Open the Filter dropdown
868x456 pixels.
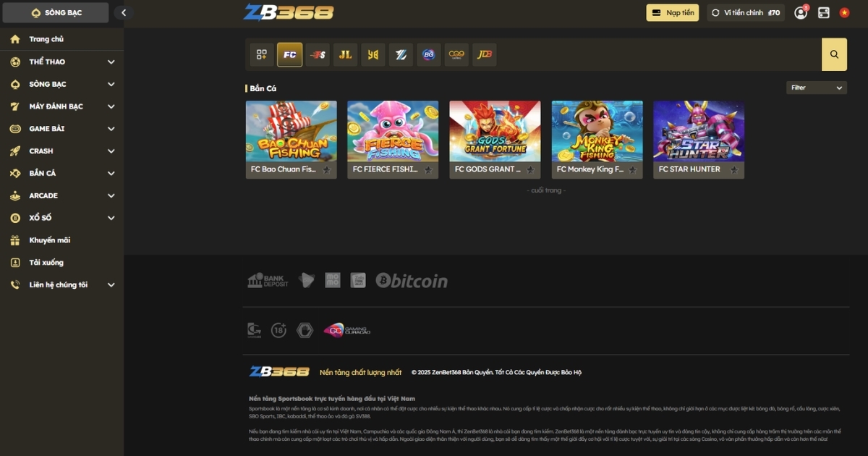coord(817,88)
